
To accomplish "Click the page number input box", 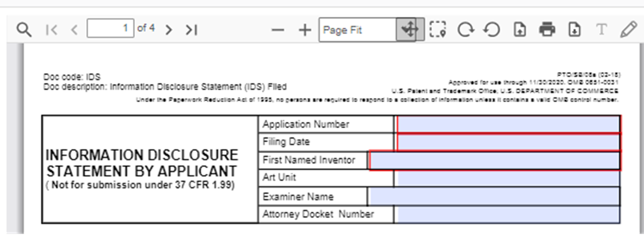I will pos(111,29).
